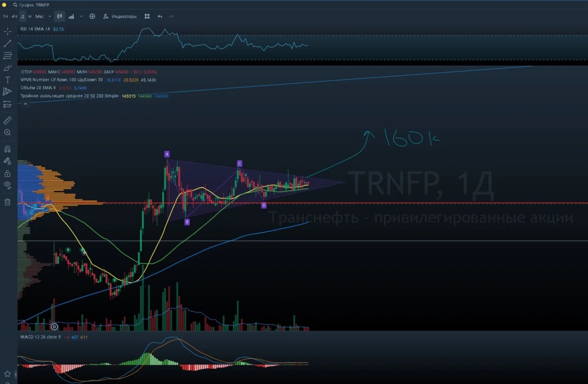Select the brush drawing tool
Viewport: 588px width, 384px height.
pos(7,68)
